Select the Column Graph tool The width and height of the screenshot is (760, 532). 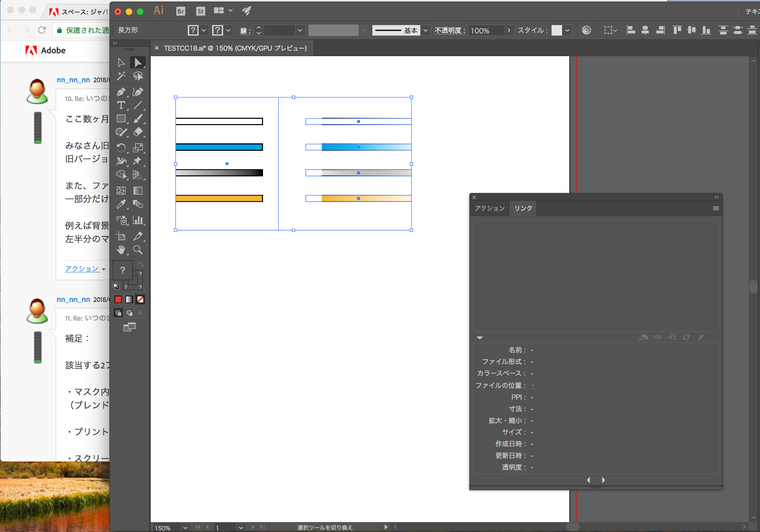tap(138, 220)
